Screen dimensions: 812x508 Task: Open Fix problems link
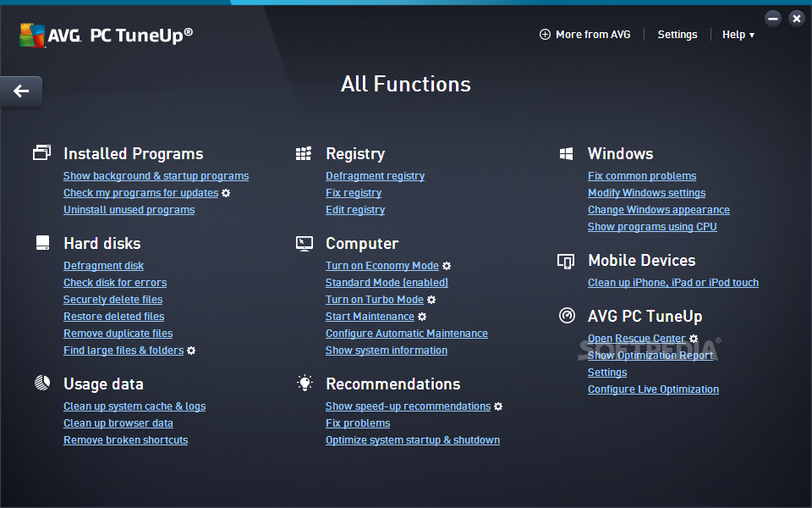358,423
